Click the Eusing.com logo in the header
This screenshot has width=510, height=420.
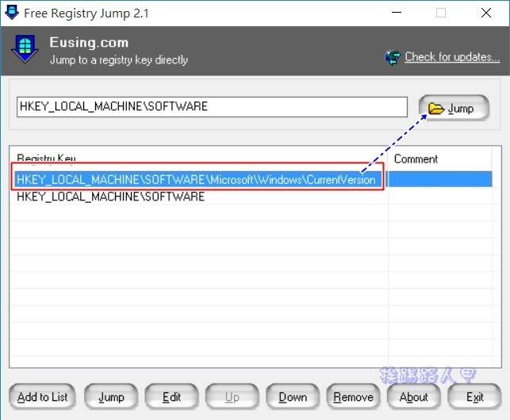click(x=25, y=49)
